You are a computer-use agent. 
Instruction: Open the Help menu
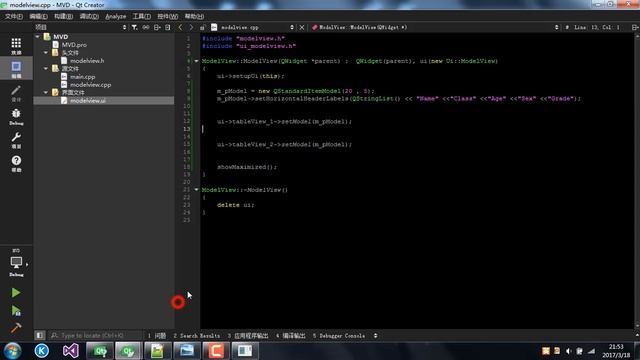[x=194, y=16]
